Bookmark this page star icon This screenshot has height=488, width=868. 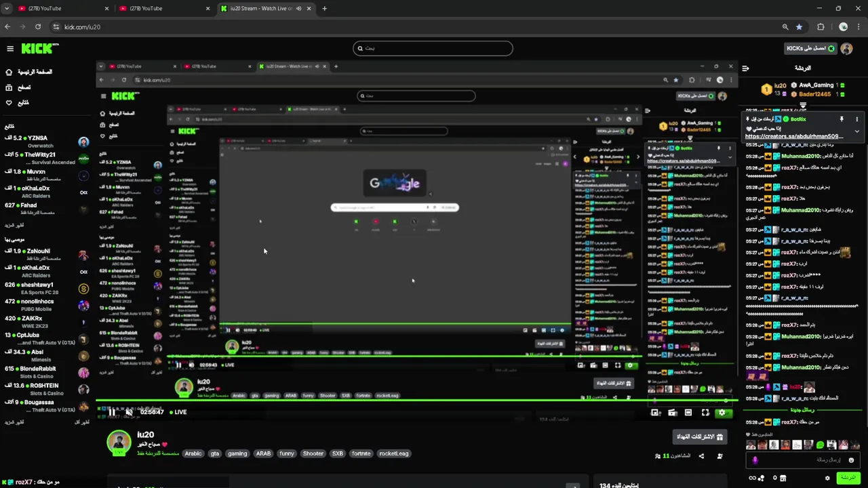(800, 26)
